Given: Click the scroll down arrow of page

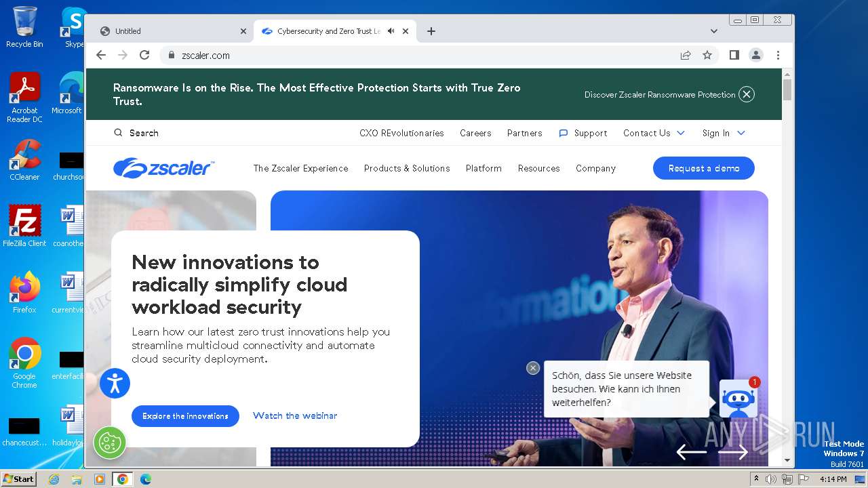Looking at the screenshot, I should (787, 460).
